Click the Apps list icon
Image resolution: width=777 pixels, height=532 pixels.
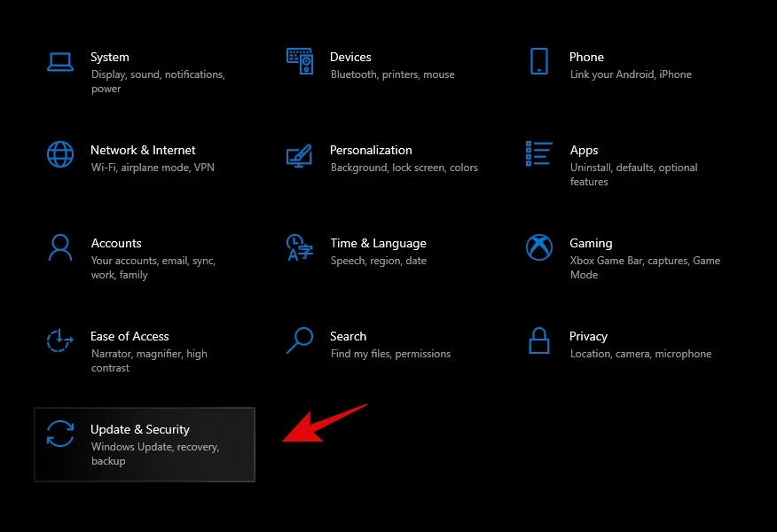(538, 153)
